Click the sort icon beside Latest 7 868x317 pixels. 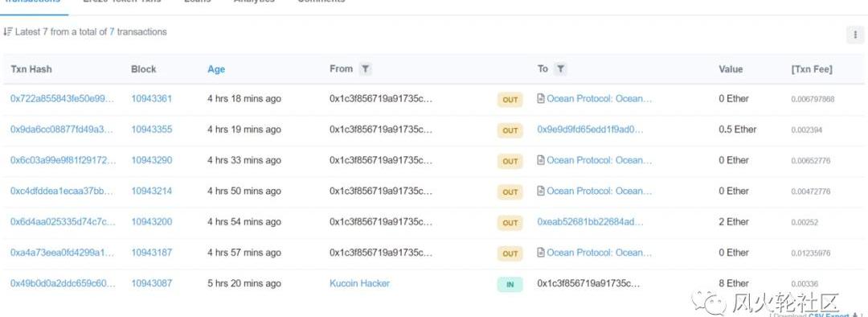point(7,32)
